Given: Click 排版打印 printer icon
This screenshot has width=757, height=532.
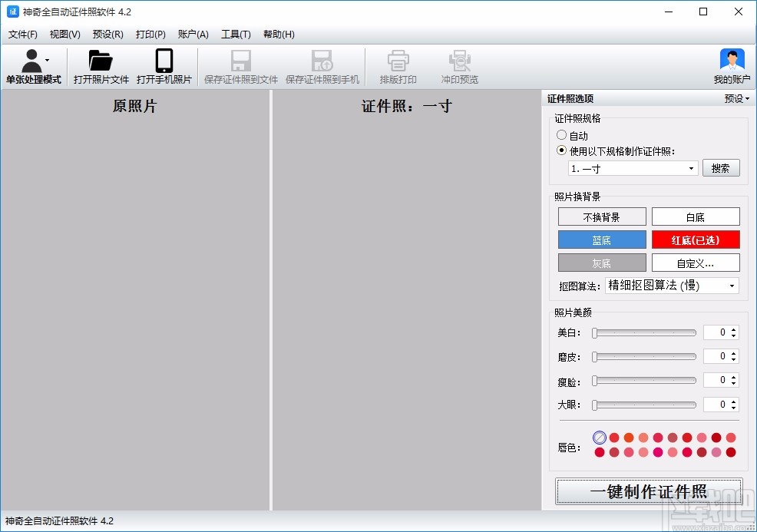Looking at the screenshot, I should coord(398,61).
